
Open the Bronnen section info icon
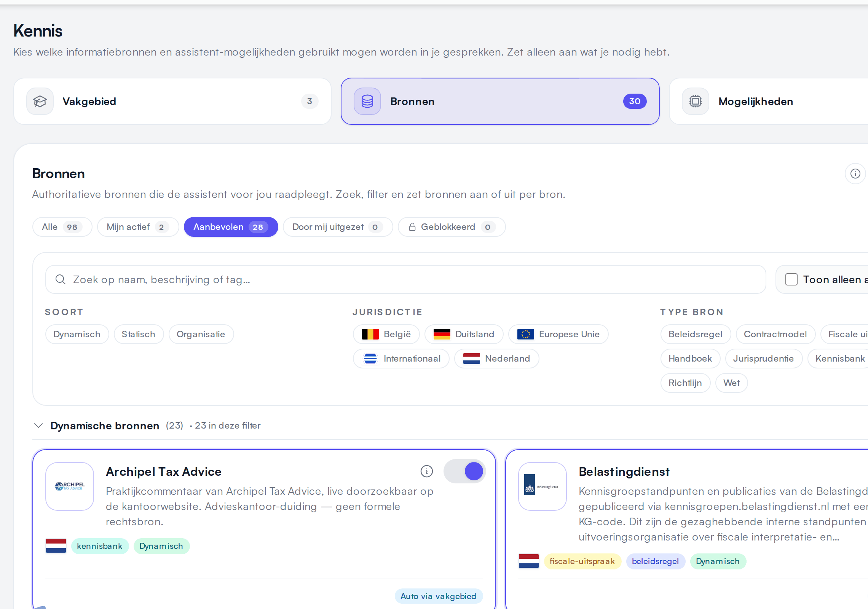(855, 174)
